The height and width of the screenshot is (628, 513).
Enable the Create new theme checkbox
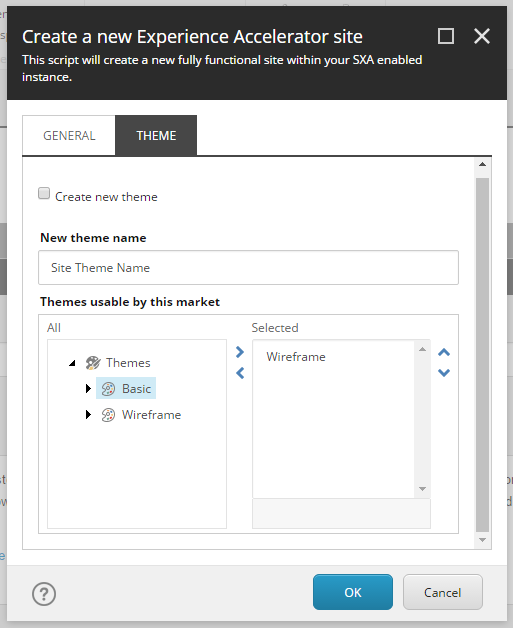coord(44,193)
